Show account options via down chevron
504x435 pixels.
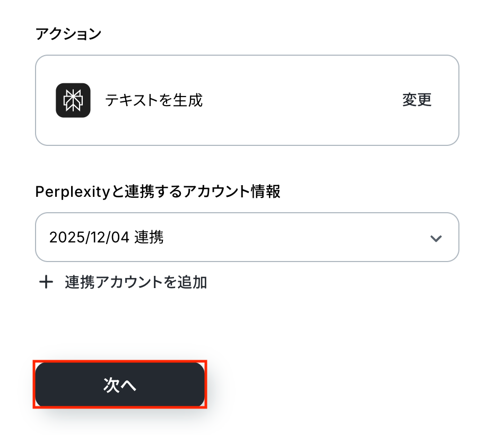click(436, 238)
